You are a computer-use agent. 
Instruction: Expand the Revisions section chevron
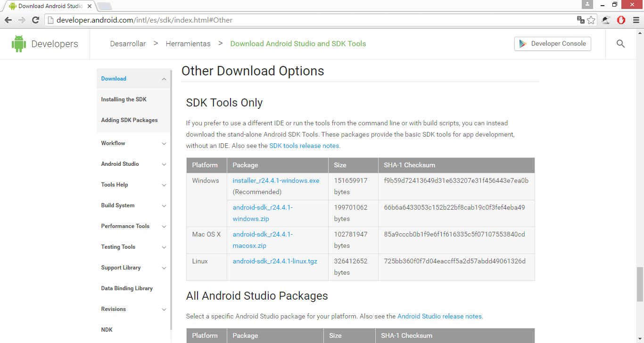164,310
